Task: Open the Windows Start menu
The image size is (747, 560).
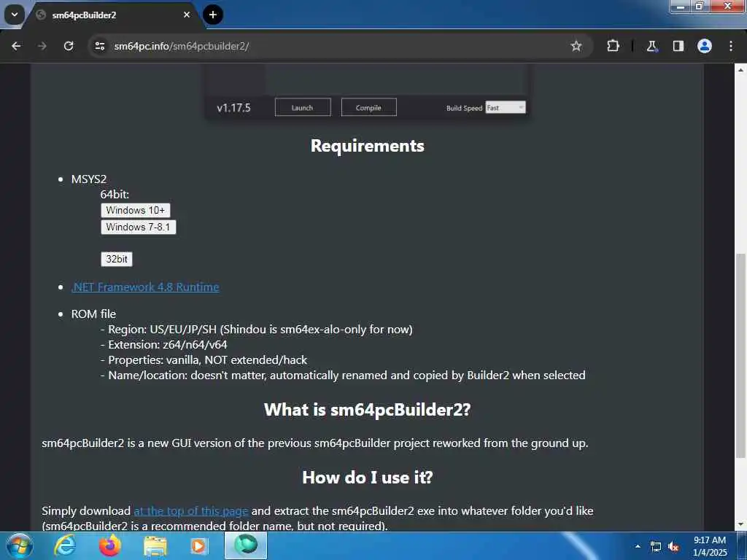Action: 18,545
